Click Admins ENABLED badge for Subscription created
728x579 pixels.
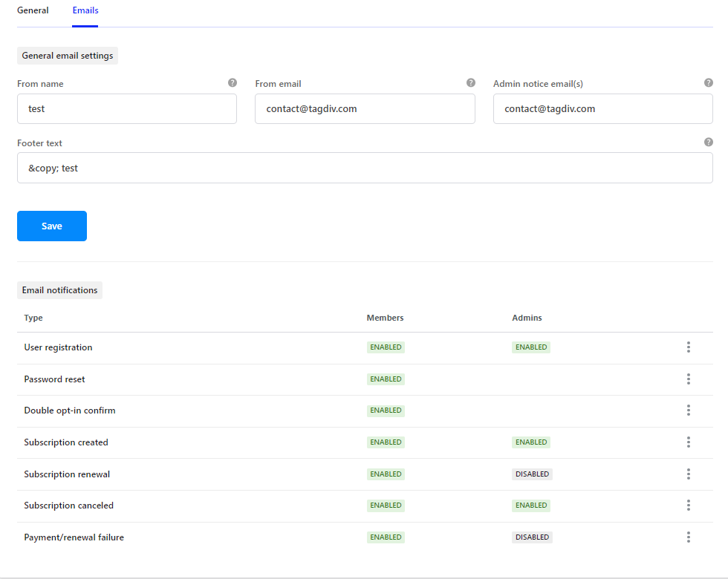click(531, 442)
